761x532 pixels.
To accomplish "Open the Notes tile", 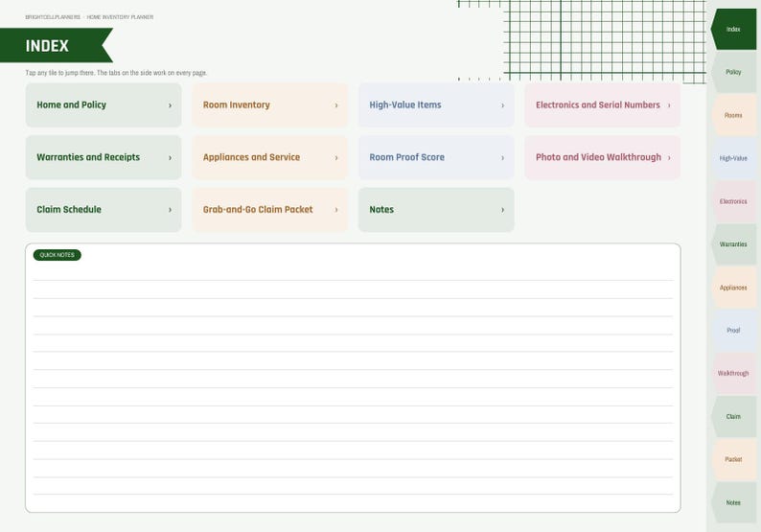I will 436,210.
